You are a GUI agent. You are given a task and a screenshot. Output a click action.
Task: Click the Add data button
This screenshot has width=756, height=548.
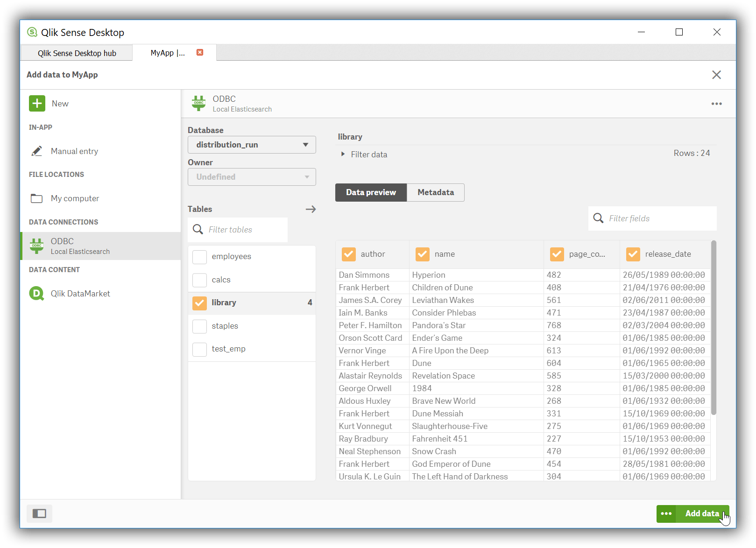(x=703, y=513)
